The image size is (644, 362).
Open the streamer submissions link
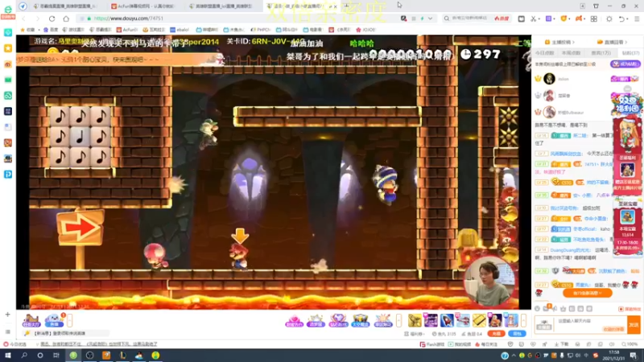click(559, 42)
